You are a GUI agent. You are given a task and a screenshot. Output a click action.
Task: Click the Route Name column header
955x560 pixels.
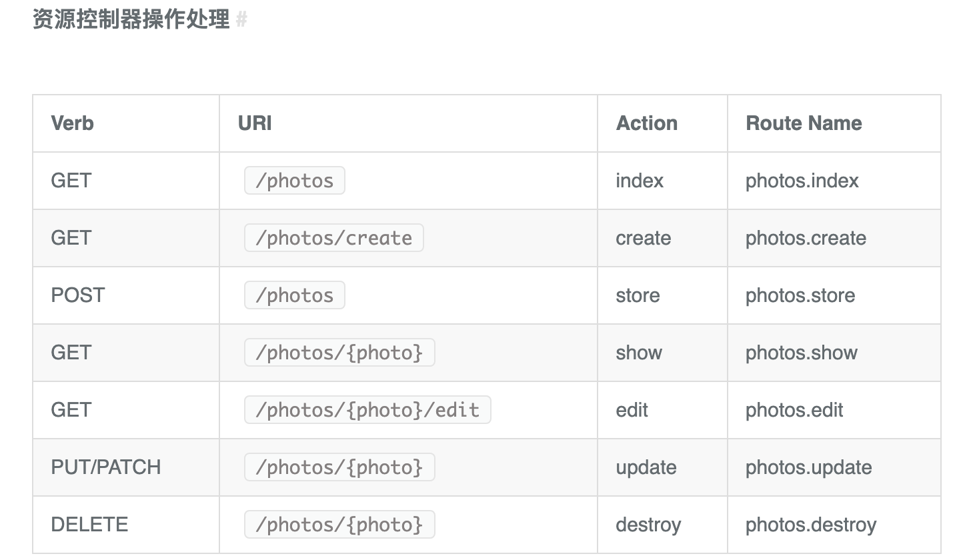coord(804,123)
